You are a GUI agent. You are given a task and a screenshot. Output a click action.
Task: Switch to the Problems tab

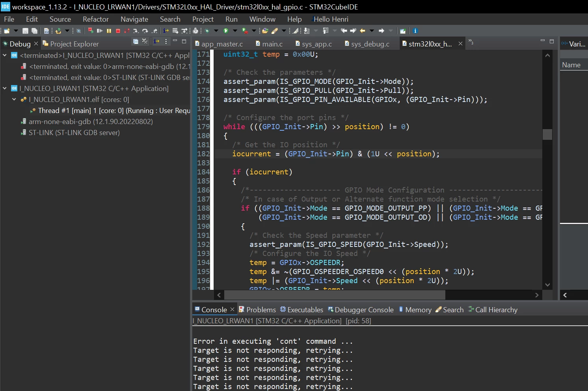257,309
